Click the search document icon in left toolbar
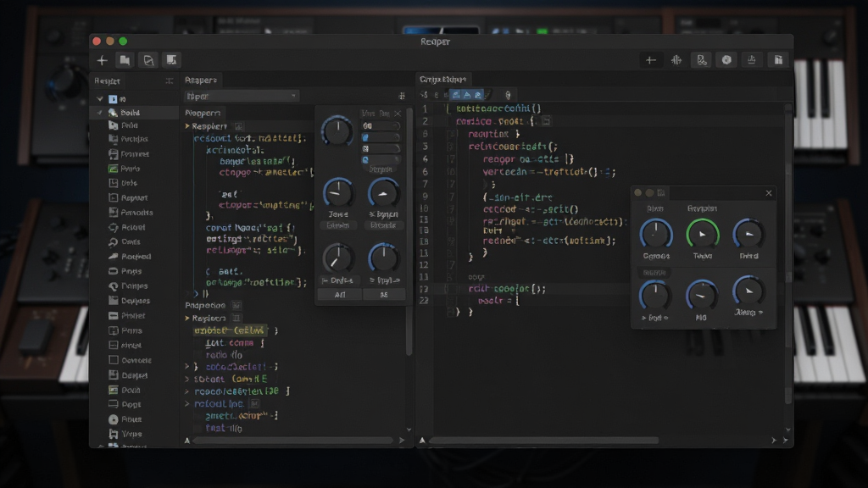Viewport: 868px width, 488px height. click(x=148, y=60)
